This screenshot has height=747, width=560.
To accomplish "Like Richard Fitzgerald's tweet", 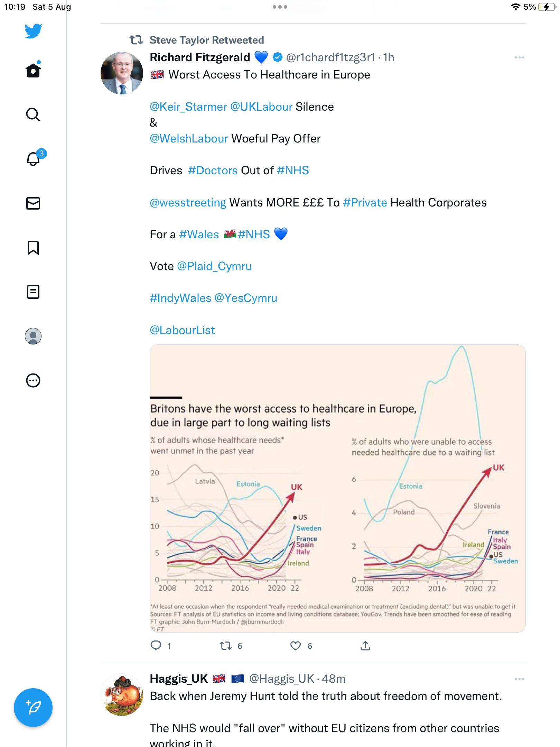I will [296, 646].
